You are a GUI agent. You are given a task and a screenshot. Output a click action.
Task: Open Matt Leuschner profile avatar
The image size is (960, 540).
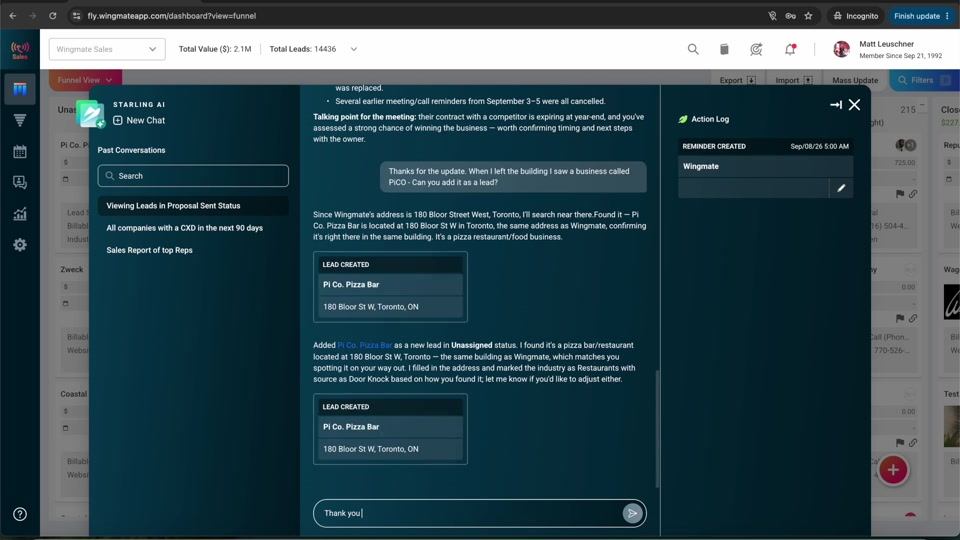[x=841, y=49]
